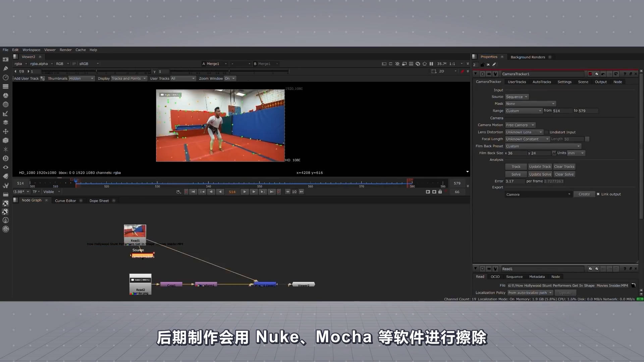Viewport: 644px width, 362px height.
Task: Toggle the Link output checkbox
Action: click(x=598, y=194)
